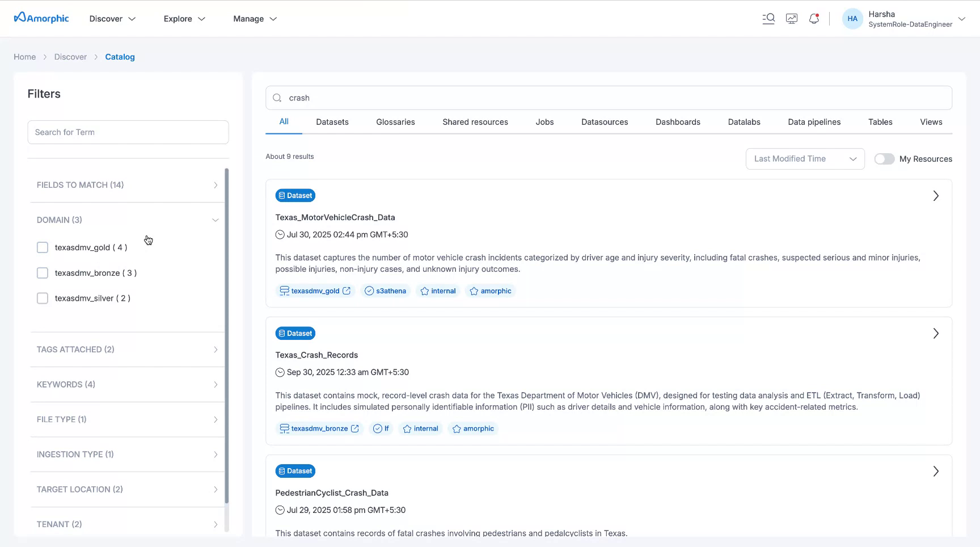980x547 pixels.
Task: Check the texasdmv_bronze domain filter checkbox
Action: point(42,273)
